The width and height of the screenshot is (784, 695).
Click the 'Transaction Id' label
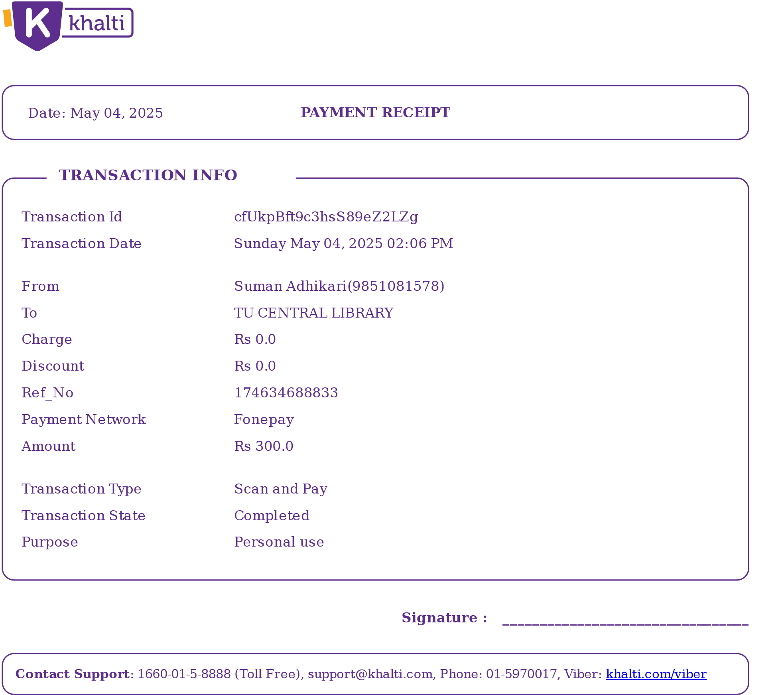(x=72, y=217)
